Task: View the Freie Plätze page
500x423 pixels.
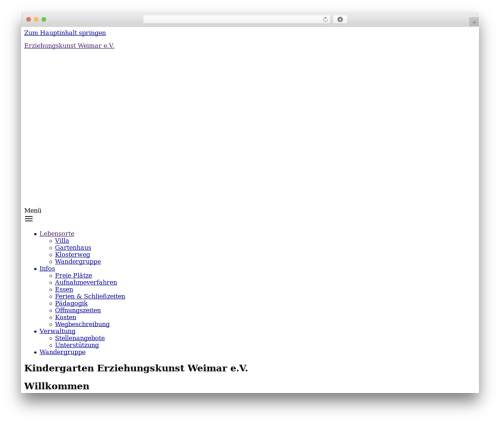Action: [x=73, y=275]
